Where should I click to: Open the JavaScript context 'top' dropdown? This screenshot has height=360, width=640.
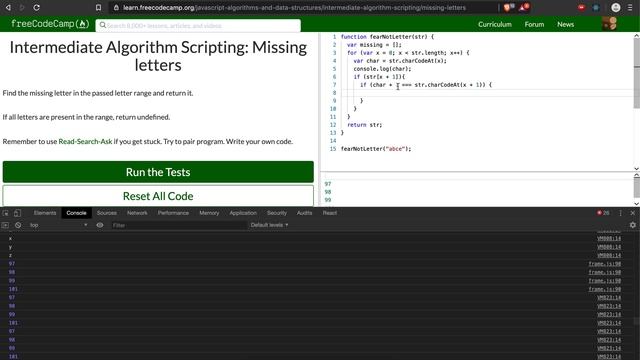pyautogui.click(x=58, y=225)
